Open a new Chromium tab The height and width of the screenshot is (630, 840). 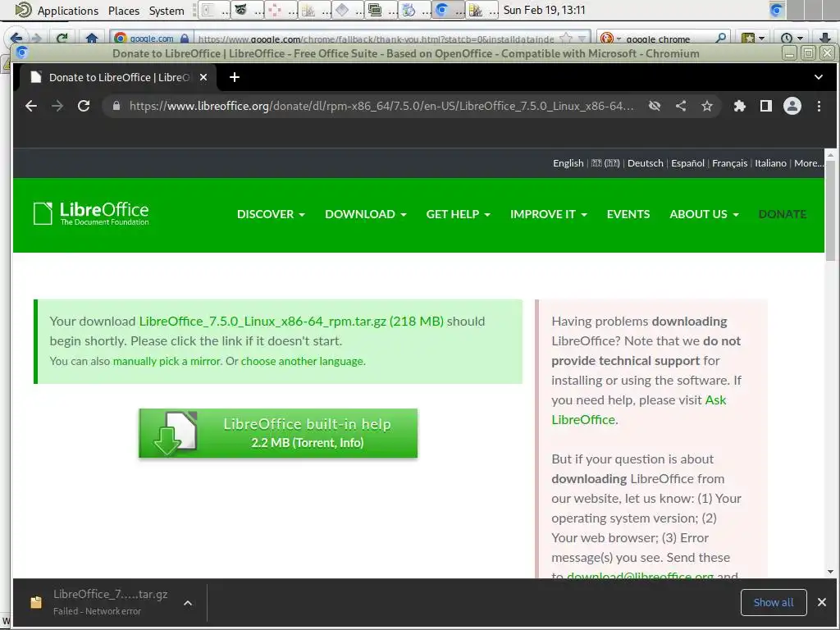pos(234,77)
